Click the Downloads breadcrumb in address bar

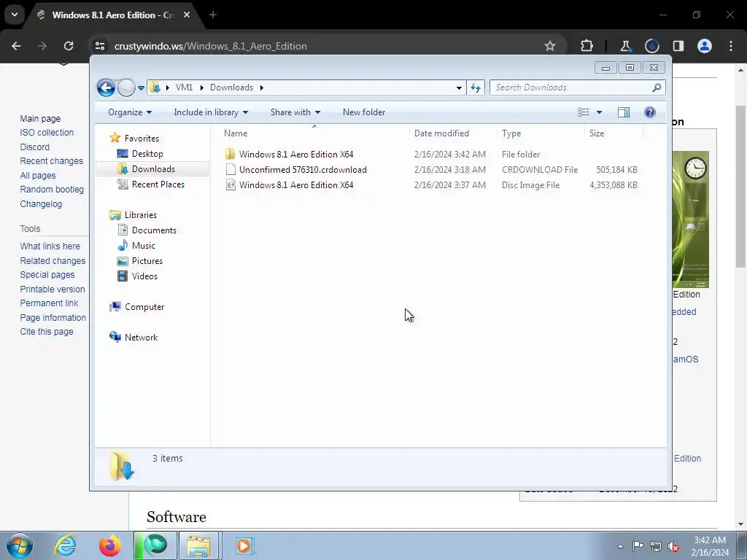click(231, 87)
